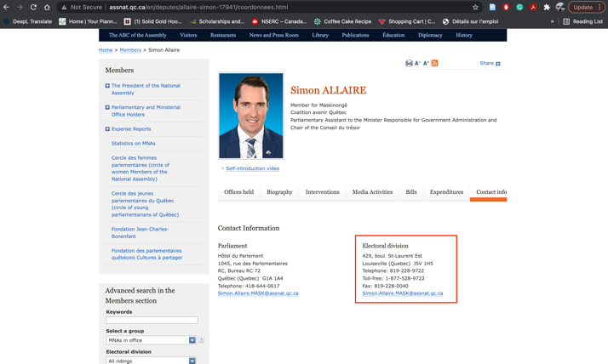
Task: Open the Expenditures tab
Action: point(446,192)
